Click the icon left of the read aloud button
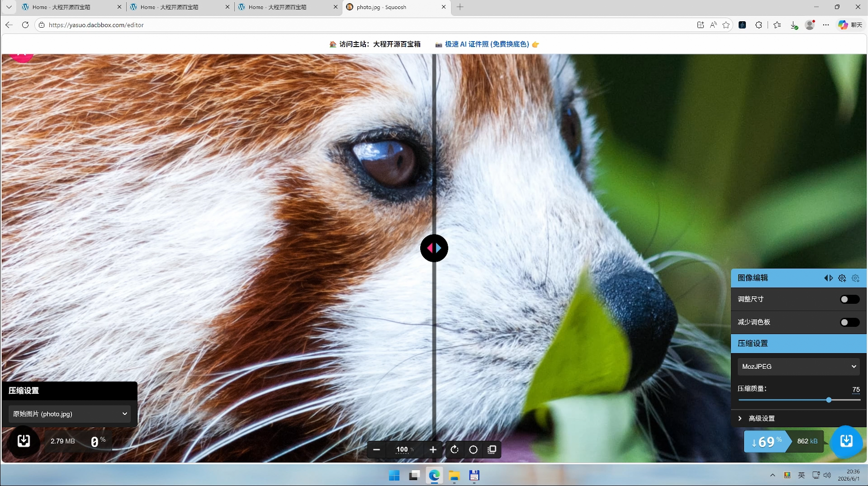This screenshot has height=486, width=868. pyautogui.click(x=701, y=25)
